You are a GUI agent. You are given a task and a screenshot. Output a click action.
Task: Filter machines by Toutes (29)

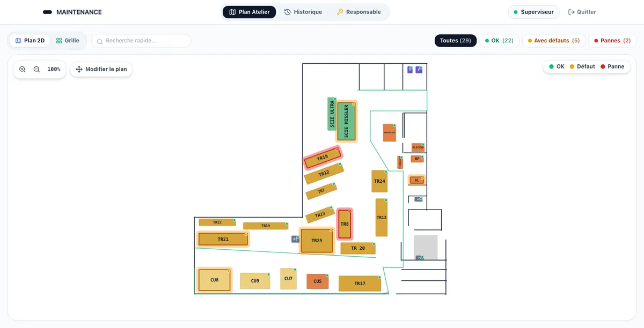(456, 41)
